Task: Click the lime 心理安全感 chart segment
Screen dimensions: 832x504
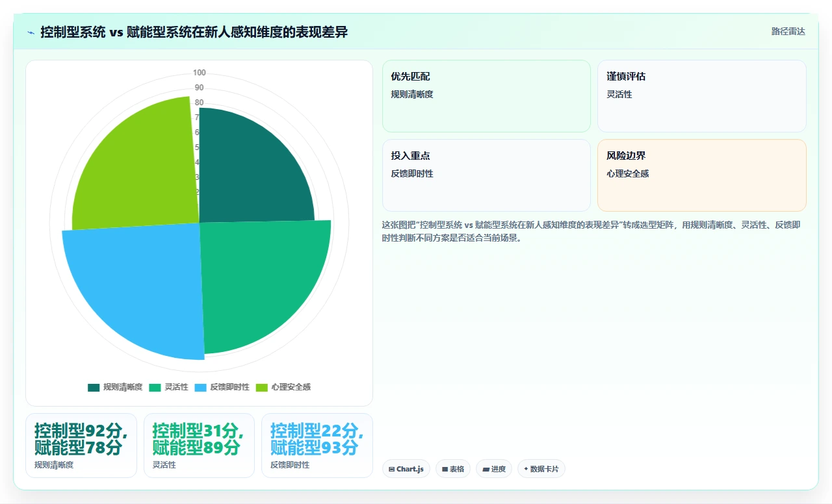Action: (143, 169)
